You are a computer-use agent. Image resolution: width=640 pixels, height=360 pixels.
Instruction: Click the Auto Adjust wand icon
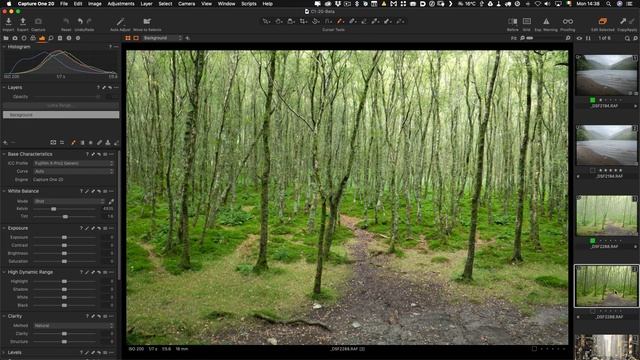(120, 22)
